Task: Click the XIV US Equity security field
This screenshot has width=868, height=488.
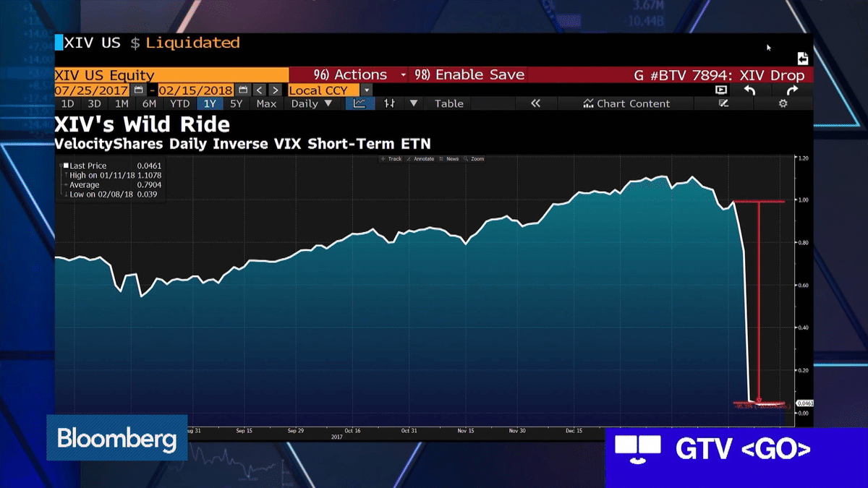Action: pyautogui.click(x=171, y=75)
